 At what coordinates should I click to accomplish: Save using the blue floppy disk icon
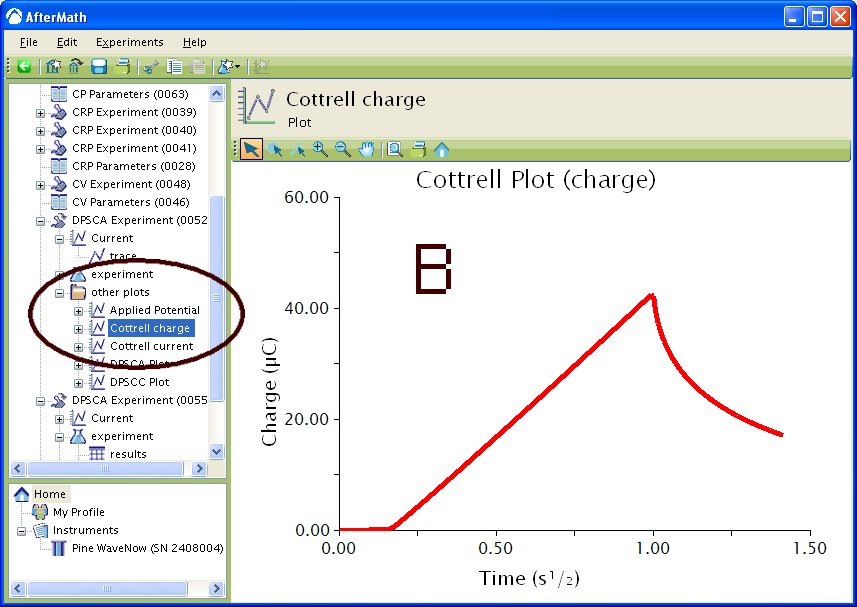click(99, 67)
